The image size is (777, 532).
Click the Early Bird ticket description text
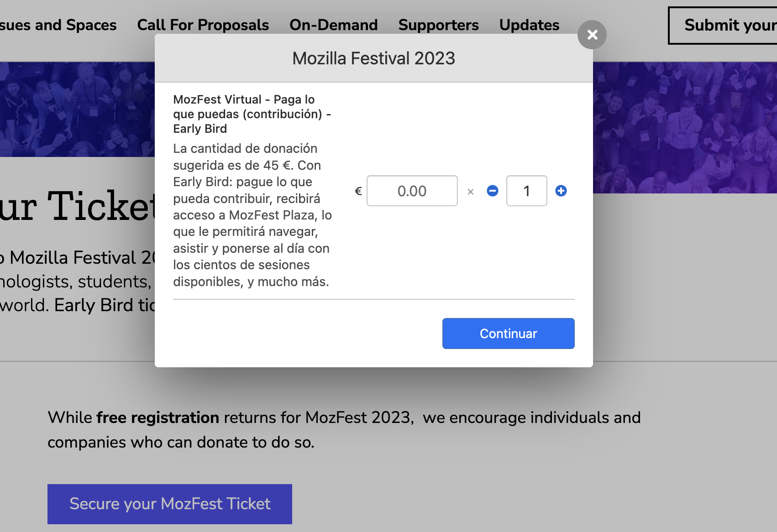point(252,214)
